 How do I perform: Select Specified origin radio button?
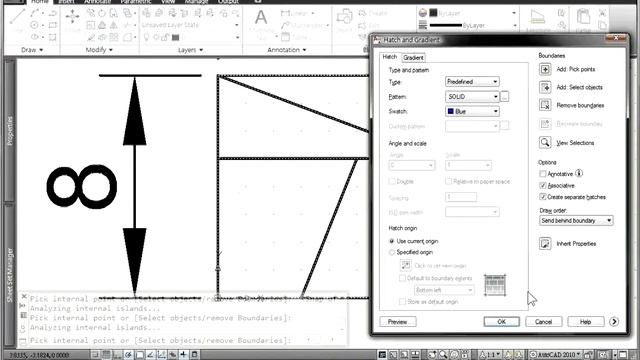(392, 252)
